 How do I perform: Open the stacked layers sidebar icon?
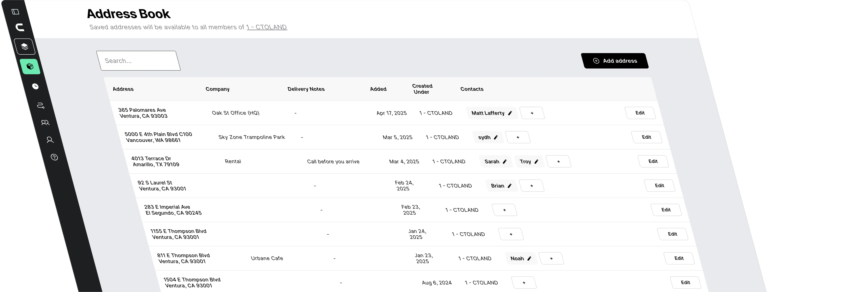point(25,46)
